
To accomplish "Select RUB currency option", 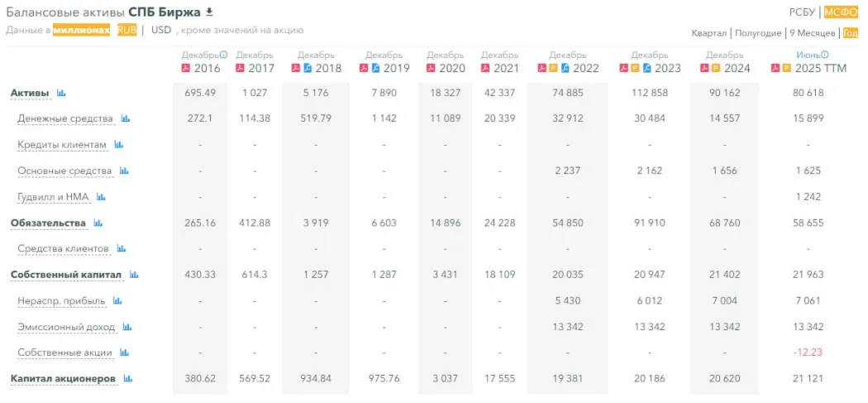I will coord(126,30).
